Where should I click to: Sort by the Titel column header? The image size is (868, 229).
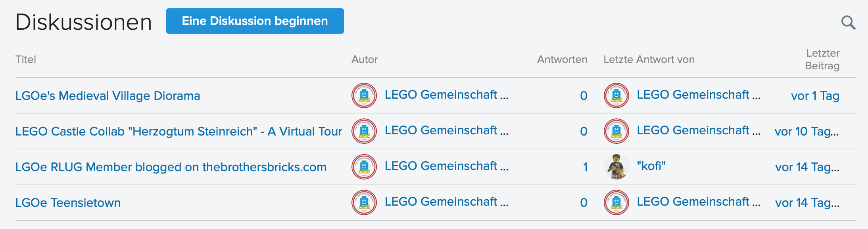[x=25, y=59]
